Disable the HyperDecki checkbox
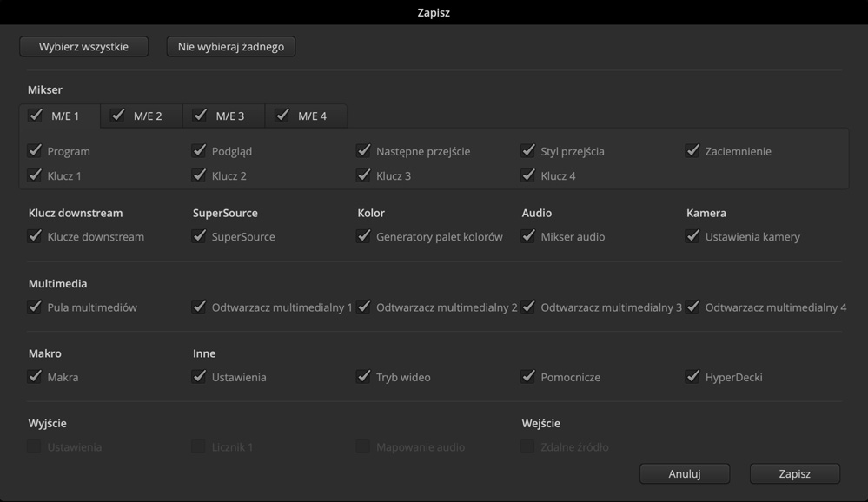 coord(692,377)
